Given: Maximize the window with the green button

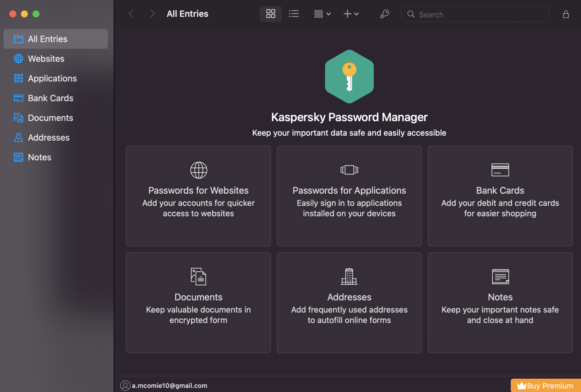Looking at the screenshot, I should coord(36,14).
